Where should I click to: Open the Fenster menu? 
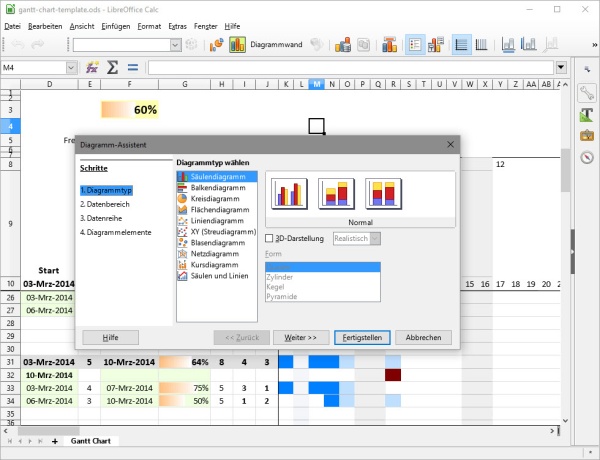(205, 26)
